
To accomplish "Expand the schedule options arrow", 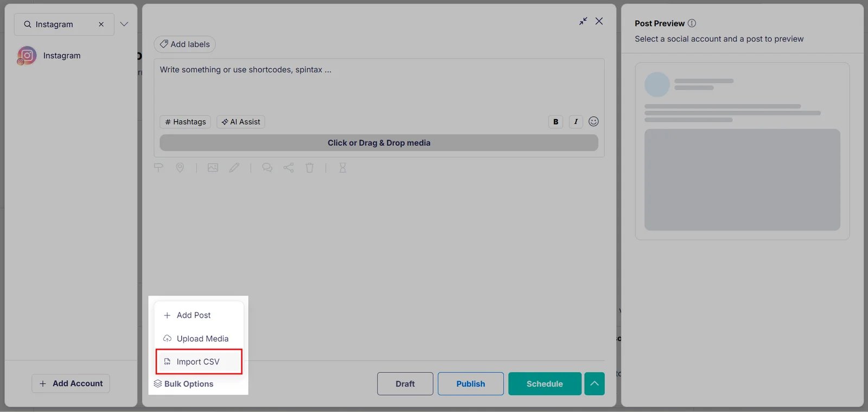I will click(x=595, y=384).
